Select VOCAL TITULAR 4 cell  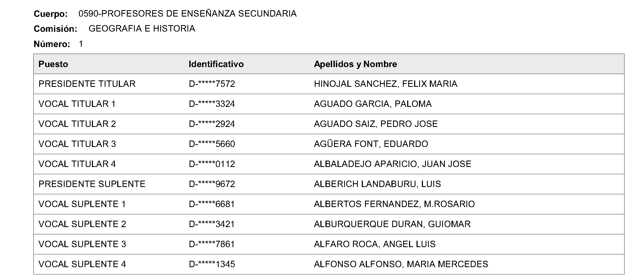(x=77, y=164)
